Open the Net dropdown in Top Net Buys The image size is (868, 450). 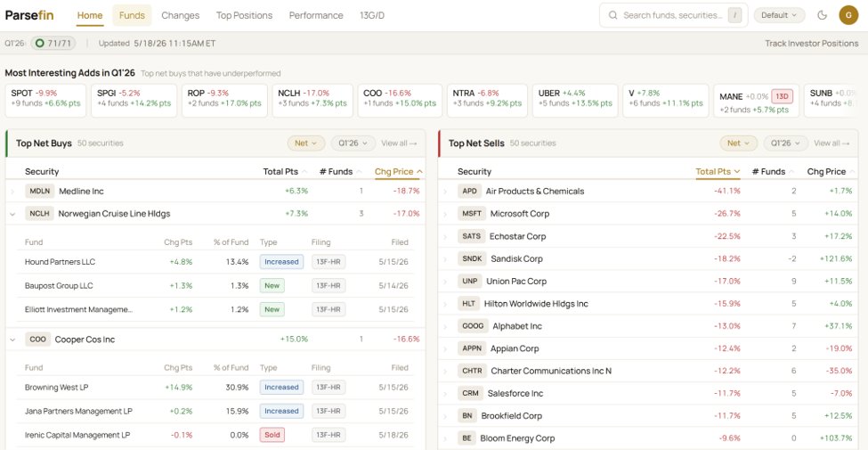click(305, 143)
